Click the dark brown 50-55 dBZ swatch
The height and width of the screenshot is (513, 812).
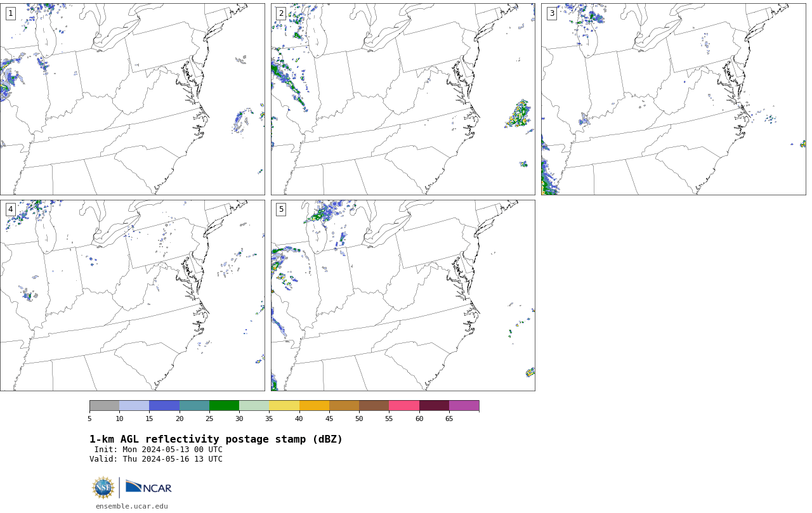click(x=374, y=406)
